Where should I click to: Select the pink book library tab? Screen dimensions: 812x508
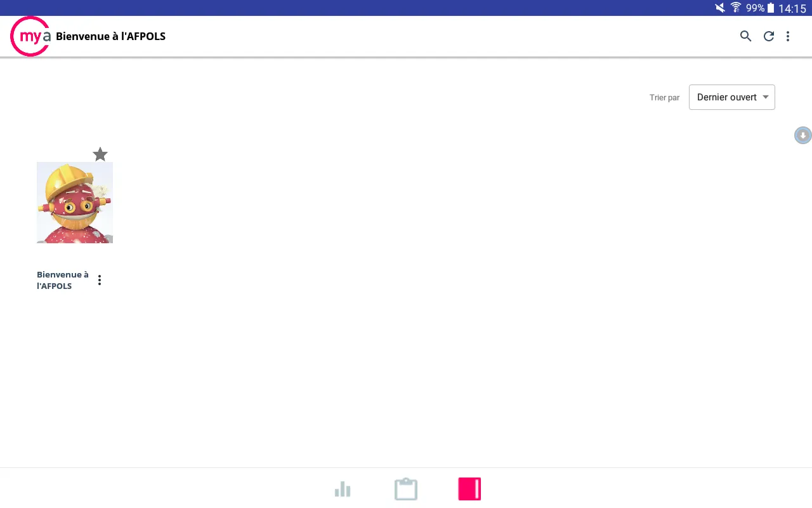(x=469, y=489)
